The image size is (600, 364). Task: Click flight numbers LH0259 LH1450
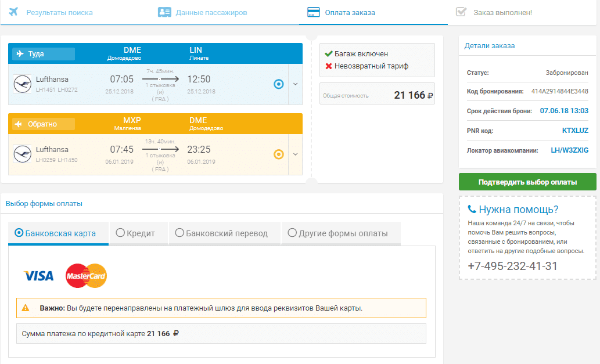[57, 160]
